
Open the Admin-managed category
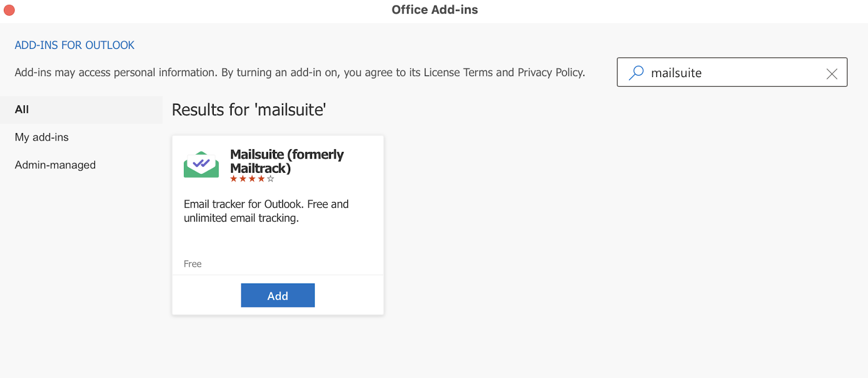[55, 165]
